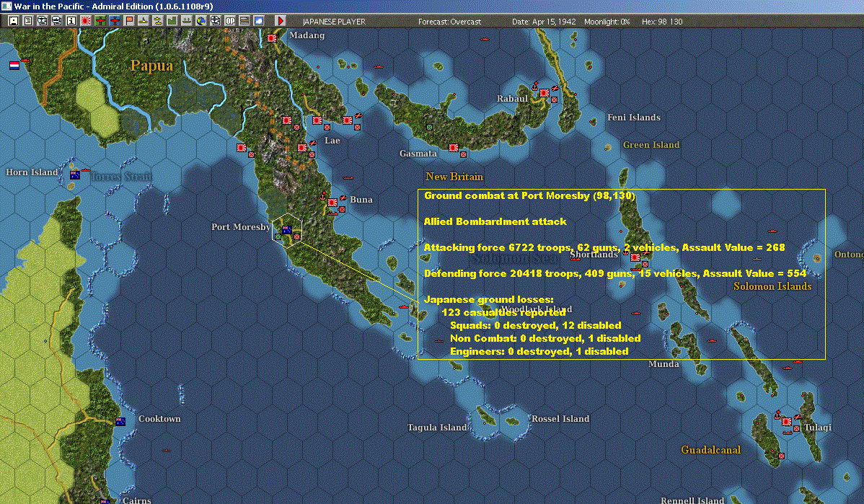Click the 'Date: Apr 15, 1942' status text
Viewport: 864px width, 504px height.
(x=544, y=22)
